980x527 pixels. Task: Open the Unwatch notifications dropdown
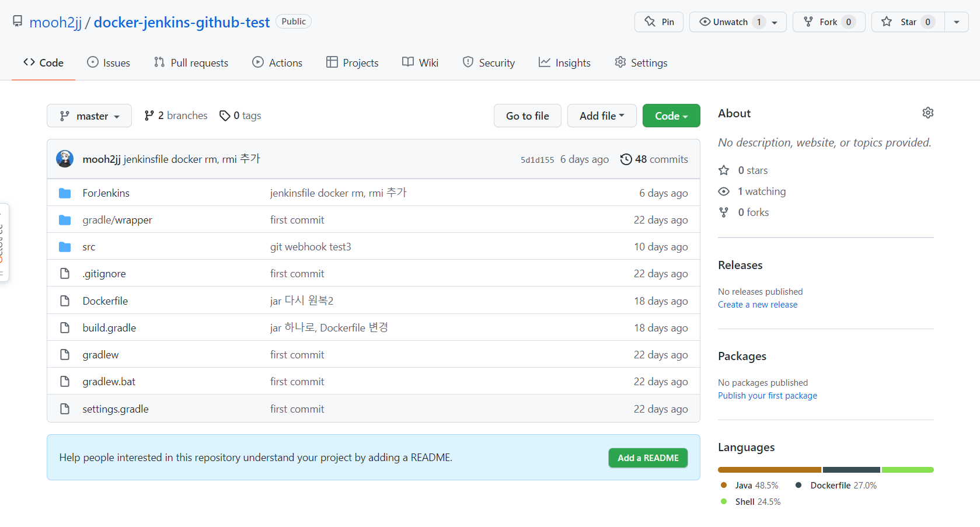tap(738, 22)
